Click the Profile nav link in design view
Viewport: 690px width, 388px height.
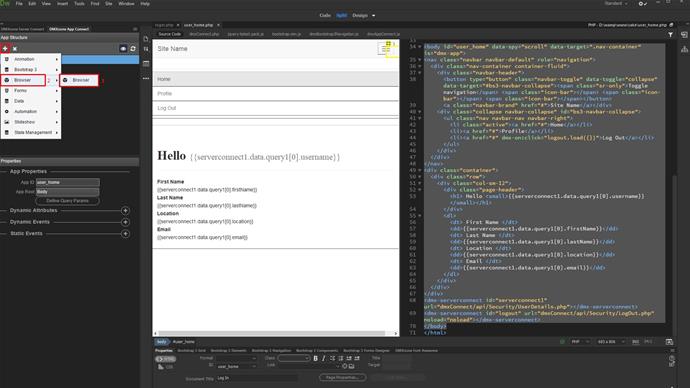coord(165,94)
